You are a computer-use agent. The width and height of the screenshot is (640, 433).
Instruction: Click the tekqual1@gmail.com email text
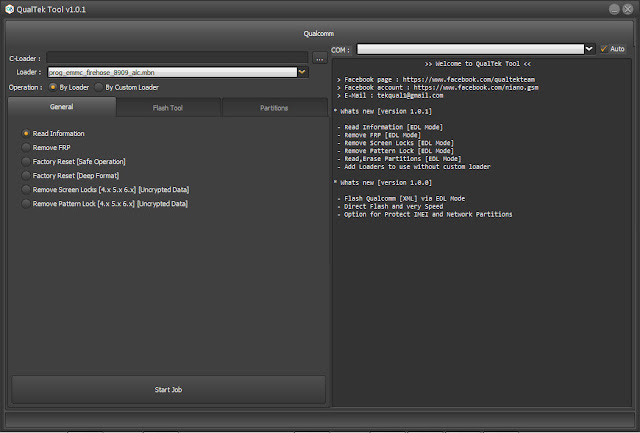(x=410, y=95)
